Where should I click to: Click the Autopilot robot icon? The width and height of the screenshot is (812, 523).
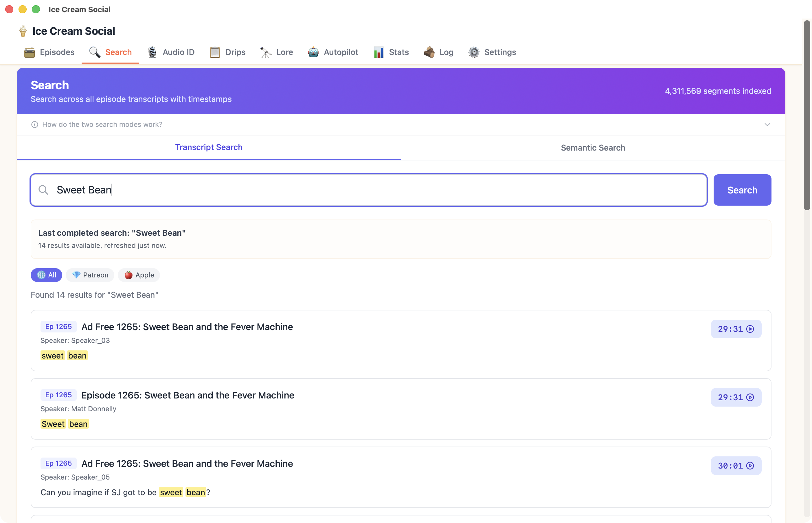(x=313, y=52)
